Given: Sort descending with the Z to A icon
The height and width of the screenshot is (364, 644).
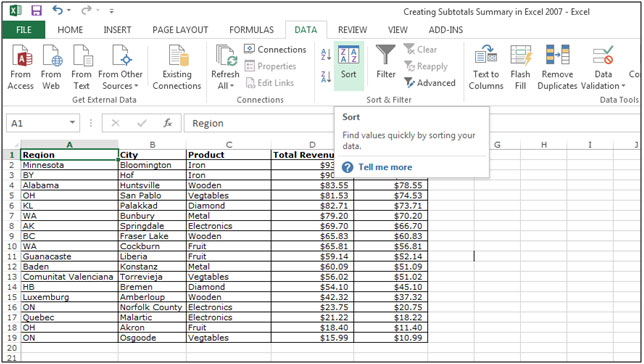Looking at the screenshot, I should (x=326, y=76).
